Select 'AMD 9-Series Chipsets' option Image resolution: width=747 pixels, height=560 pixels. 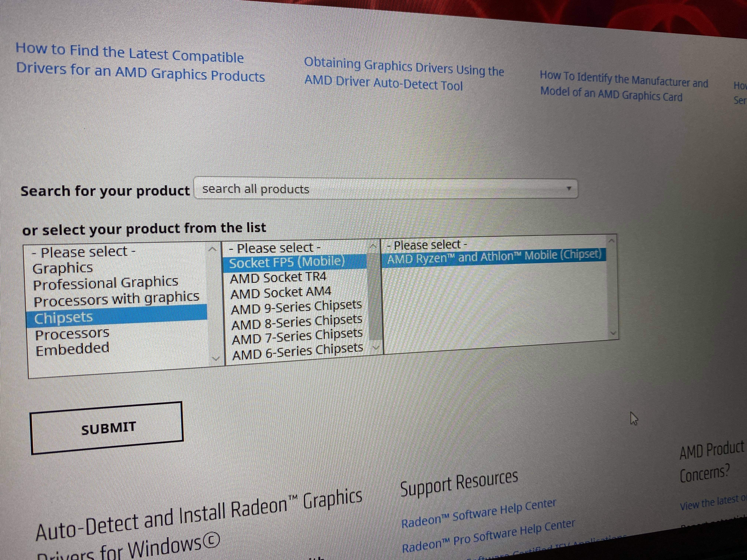[x=296, y=307]
